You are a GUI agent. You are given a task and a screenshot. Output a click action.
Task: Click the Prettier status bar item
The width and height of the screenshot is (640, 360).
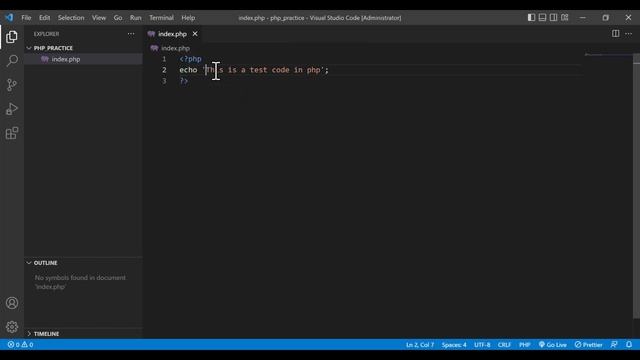[589, 345]
